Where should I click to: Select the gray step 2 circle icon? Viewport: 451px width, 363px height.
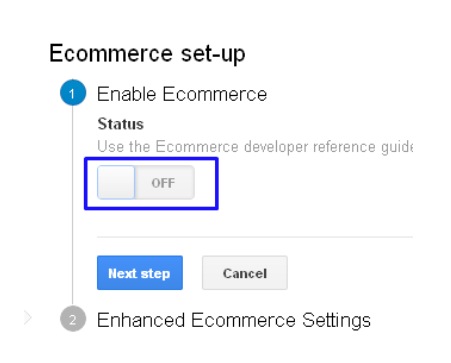[x=73, y=319]
